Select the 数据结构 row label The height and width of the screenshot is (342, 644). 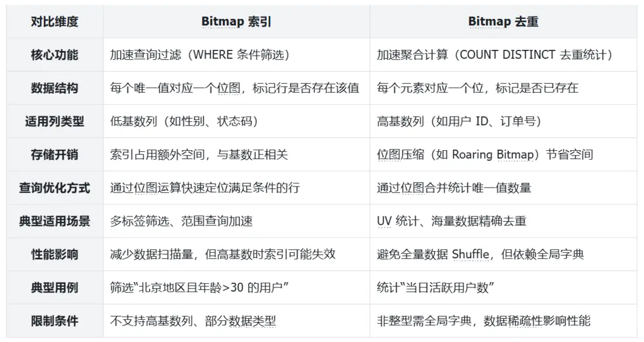(x=54, y=89)
